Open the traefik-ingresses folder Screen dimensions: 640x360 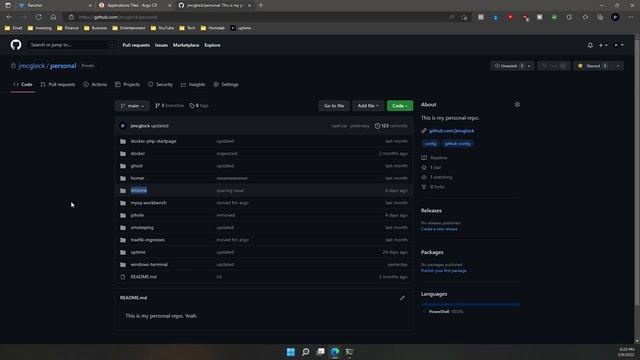[x=148, y=240]
